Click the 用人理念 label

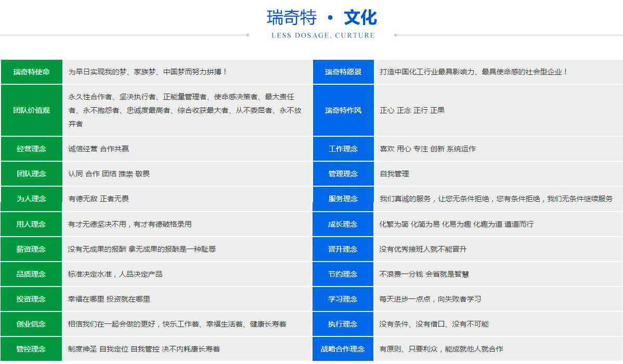tap(31, 224)
